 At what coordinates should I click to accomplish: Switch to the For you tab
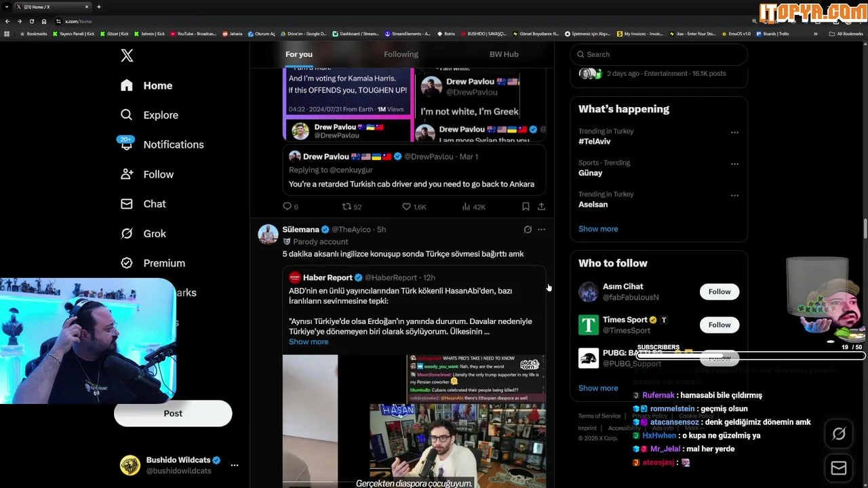(299, 54)
